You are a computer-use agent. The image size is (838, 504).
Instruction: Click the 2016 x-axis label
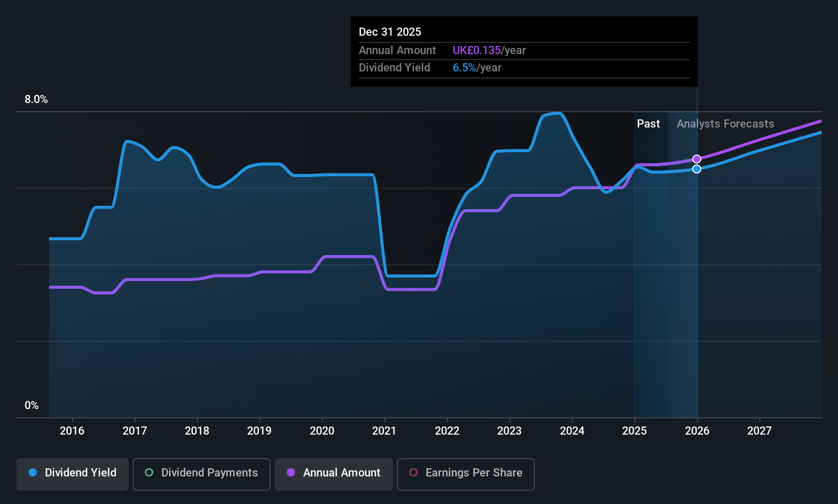coord(72,431)
